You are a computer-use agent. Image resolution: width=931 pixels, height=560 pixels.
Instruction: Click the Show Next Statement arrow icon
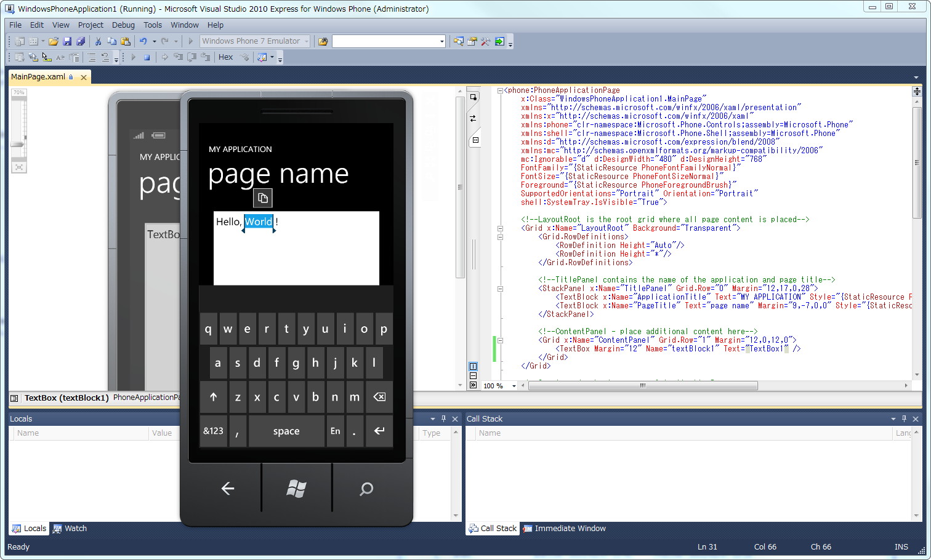click(164, 57)
